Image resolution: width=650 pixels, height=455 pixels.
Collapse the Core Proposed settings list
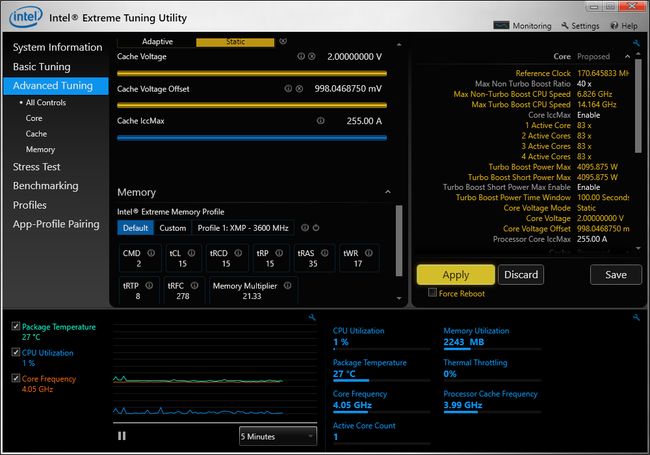click(627, 56)
